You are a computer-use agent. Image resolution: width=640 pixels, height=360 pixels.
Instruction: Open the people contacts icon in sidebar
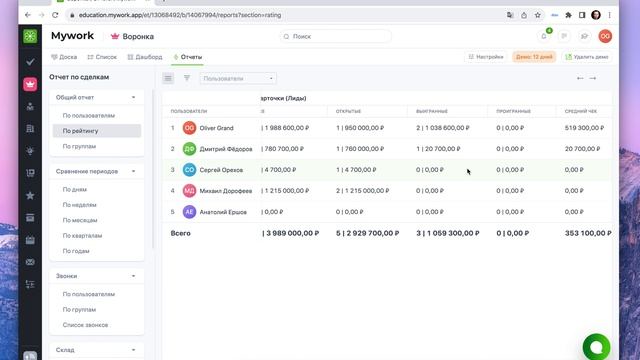point(30,107)
